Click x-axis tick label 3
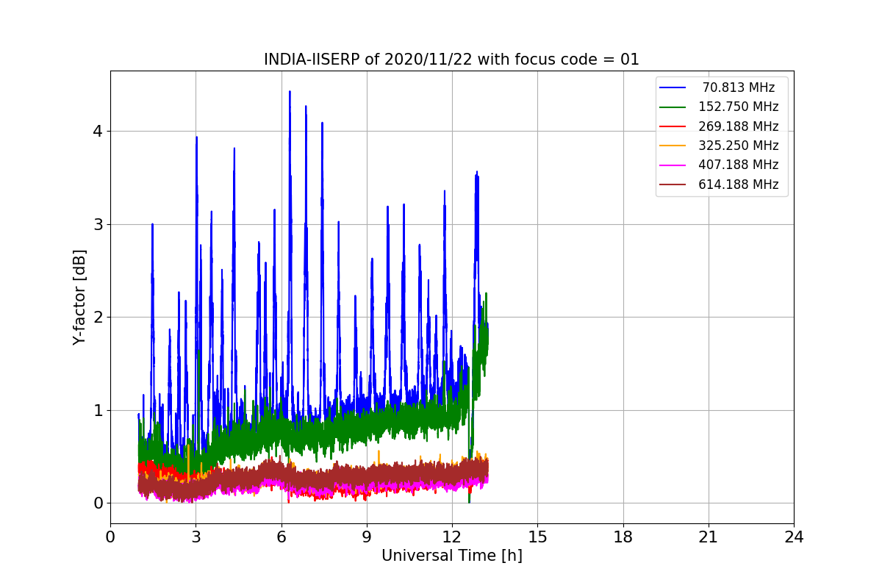The width and height of the screenshot is (882, 588). click(196, 537)
